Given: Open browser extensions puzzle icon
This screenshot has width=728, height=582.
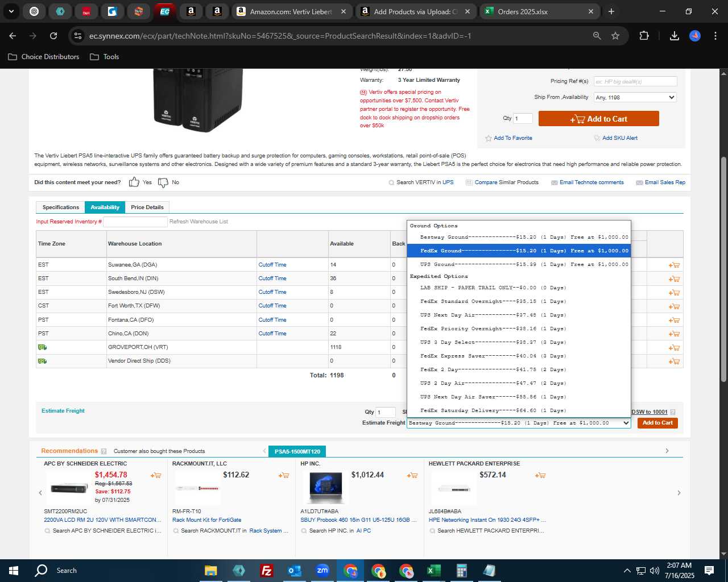Looking at the screenshot, I should (x=644, y=36).
